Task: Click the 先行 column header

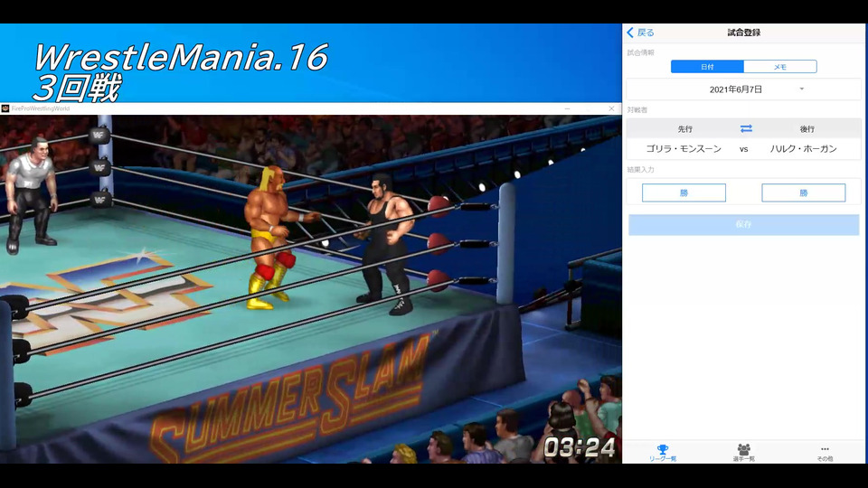Action: [684, 129]
